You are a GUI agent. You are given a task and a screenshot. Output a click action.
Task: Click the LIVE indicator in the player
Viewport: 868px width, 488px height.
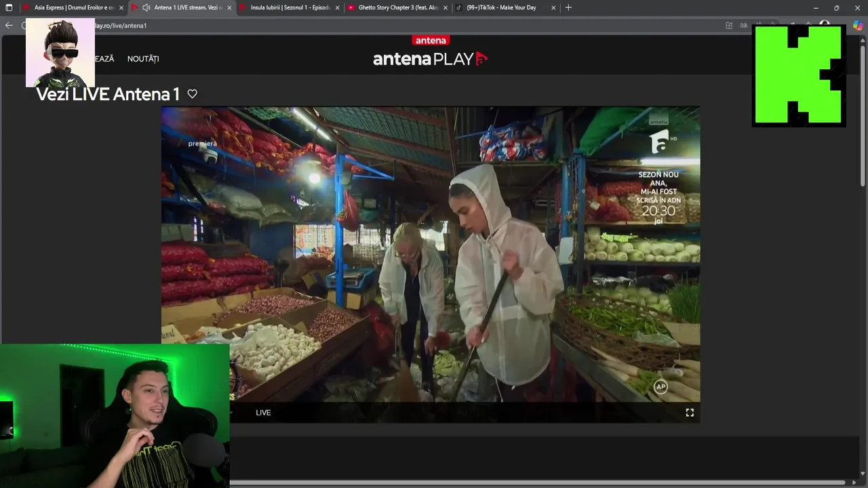pos(263,412)
